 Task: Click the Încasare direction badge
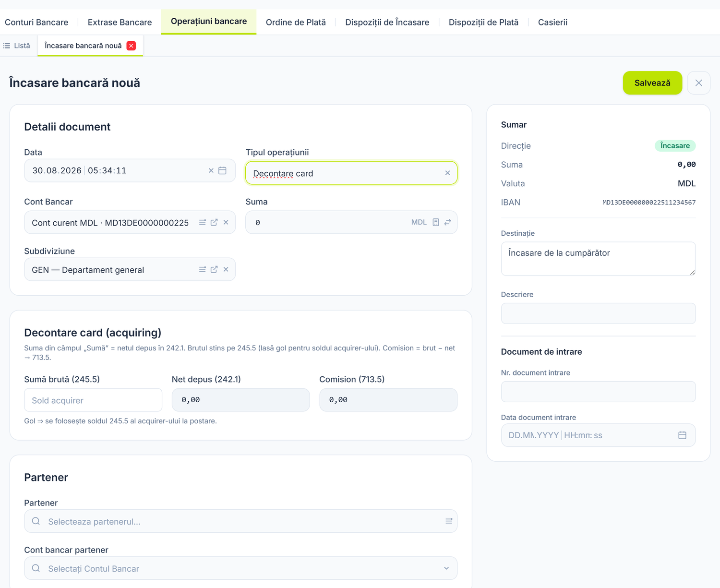675,145
